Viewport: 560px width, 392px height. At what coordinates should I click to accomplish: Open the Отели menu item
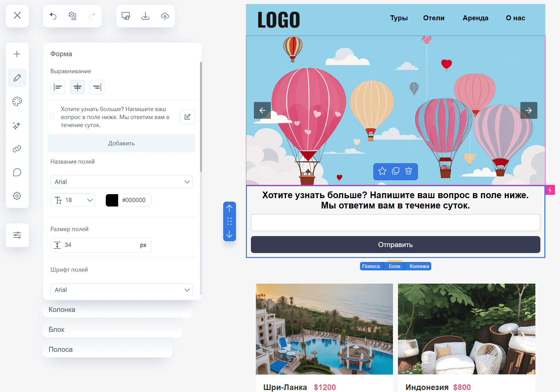[x=434, y=18]
